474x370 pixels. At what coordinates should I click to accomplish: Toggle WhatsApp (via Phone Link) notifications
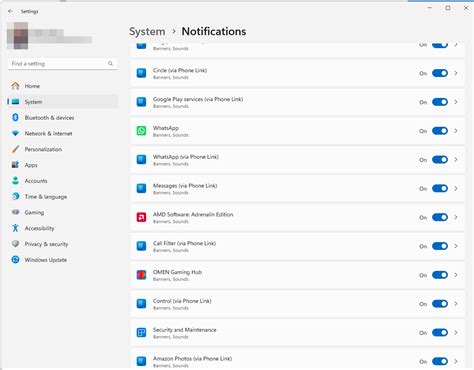tap(440, 160)
